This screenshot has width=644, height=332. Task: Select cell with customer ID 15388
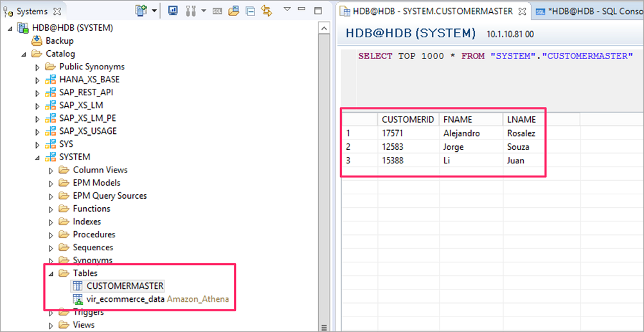pyautogui.click(x=408, y=160)
